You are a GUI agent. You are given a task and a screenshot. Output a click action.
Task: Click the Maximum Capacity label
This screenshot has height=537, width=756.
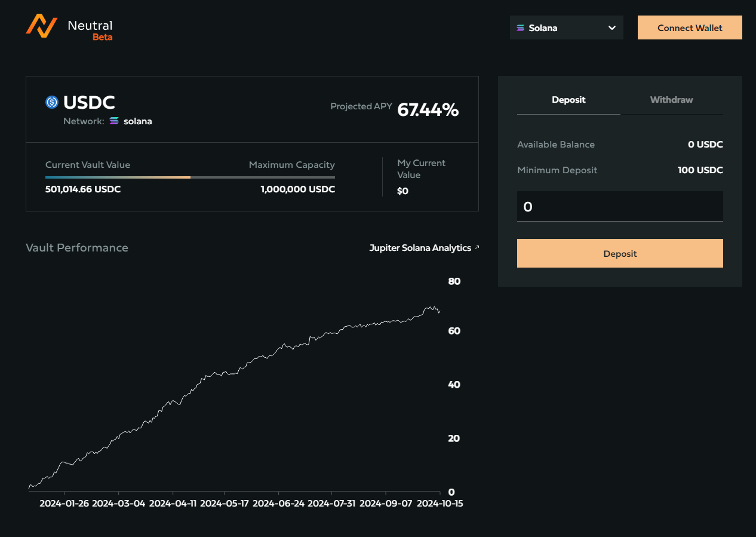tap(292, 165)
